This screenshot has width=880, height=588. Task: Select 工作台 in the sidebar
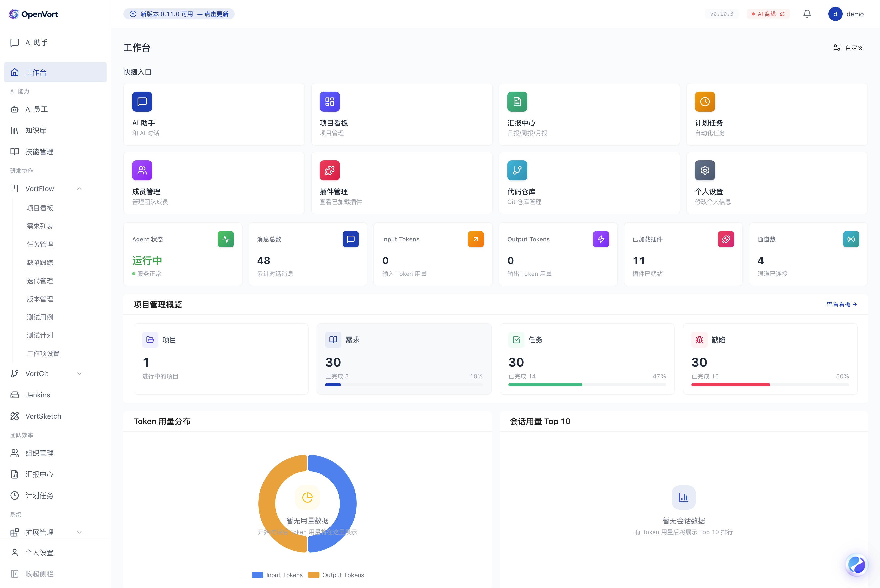(x=55, y=72)
